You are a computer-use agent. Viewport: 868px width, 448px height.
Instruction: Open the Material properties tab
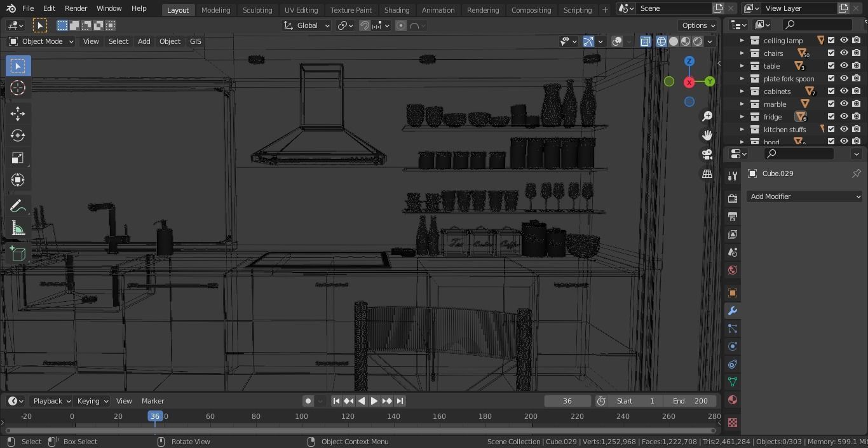732,400
